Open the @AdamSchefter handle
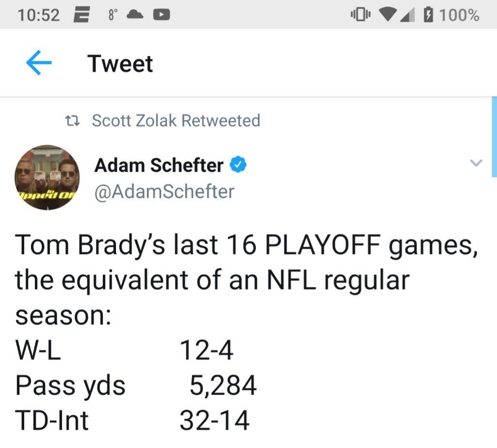Screen dimensions: 497x448 164,192
